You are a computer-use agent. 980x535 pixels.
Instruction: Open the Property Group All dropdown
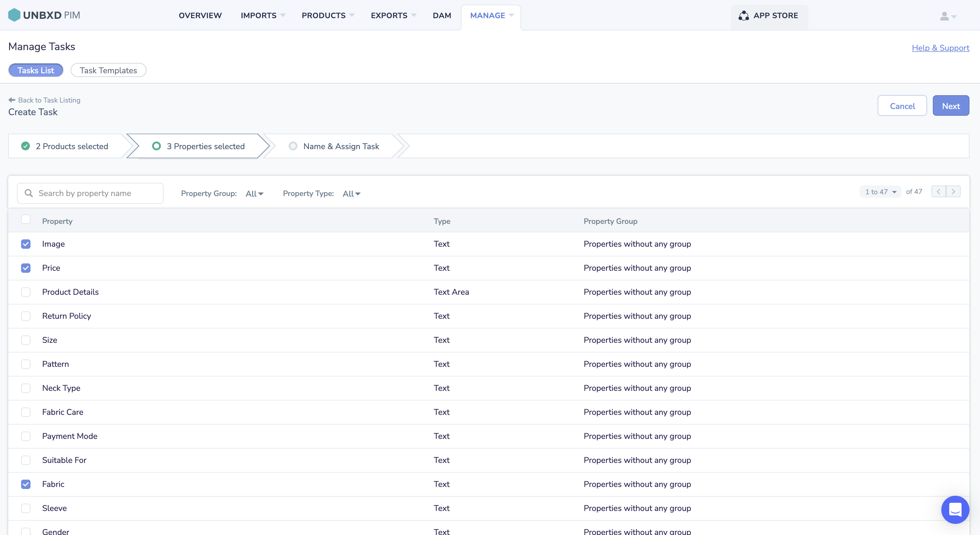254,194
